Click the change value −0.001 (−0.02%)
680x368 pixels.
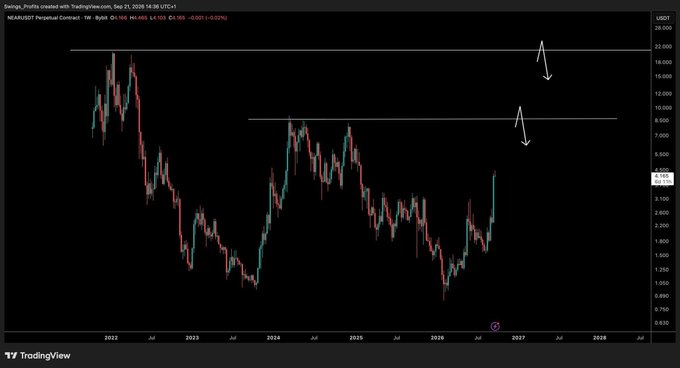208,18
